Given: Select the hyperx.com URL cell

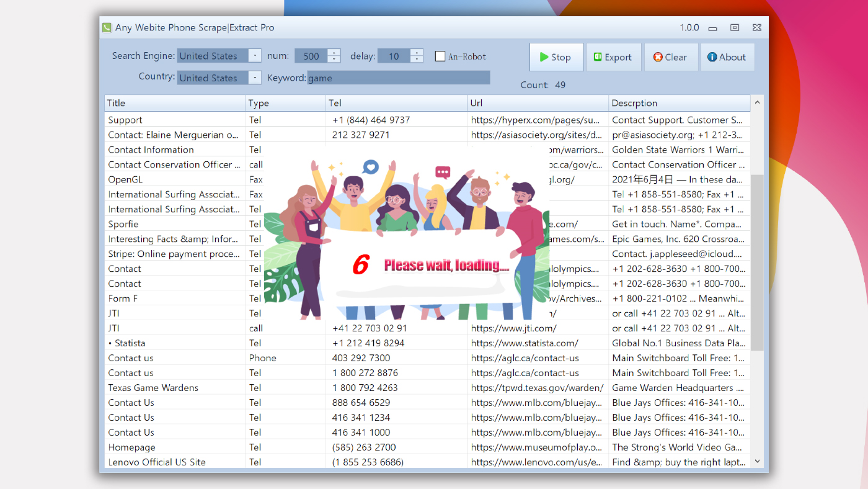Looking at the screenshot, I should point(538,120).
